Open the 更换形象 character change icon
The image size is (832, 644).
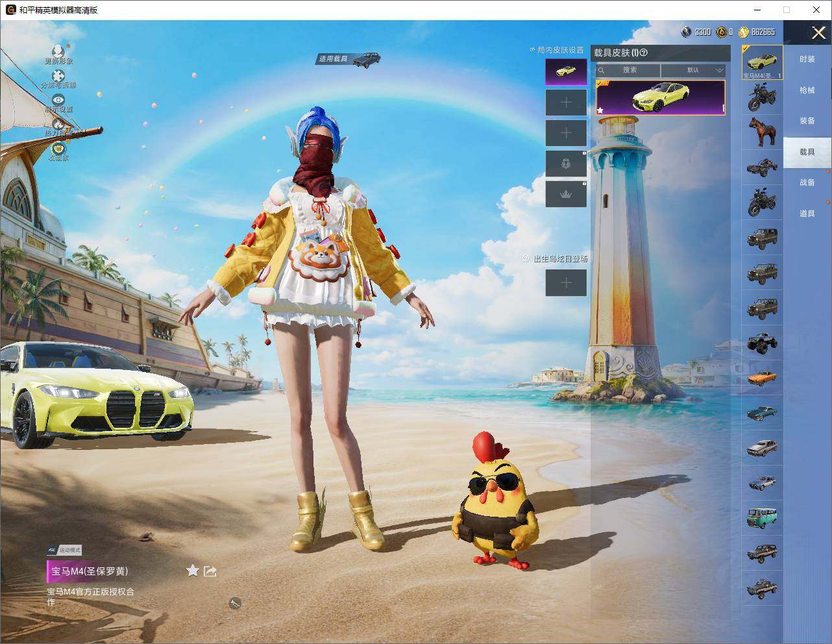click(58, 51)
